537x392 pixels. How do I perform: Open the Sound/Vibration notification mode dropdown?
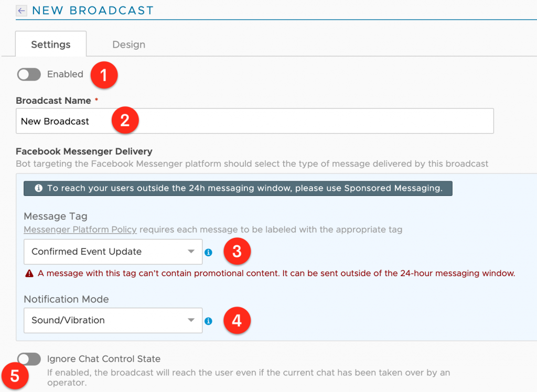tap(113, 320)
